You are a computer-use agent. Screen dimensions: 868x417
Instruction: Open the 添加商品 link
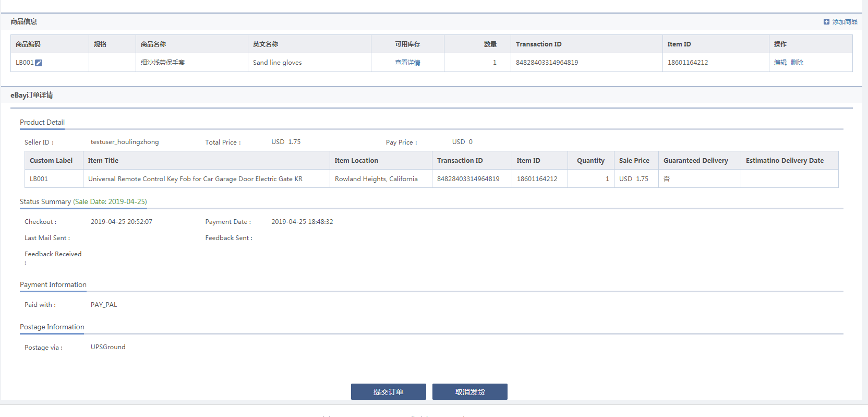(x=845, y=21)
